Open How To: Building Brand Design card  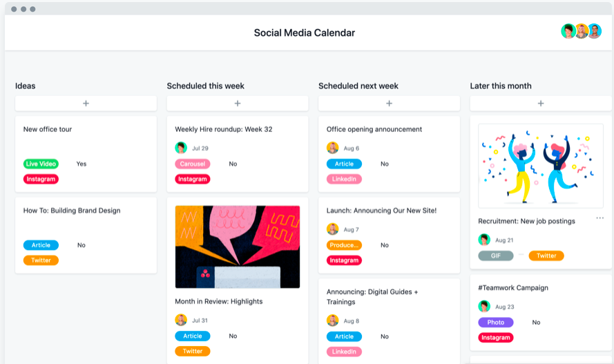[x=72, y=211]
